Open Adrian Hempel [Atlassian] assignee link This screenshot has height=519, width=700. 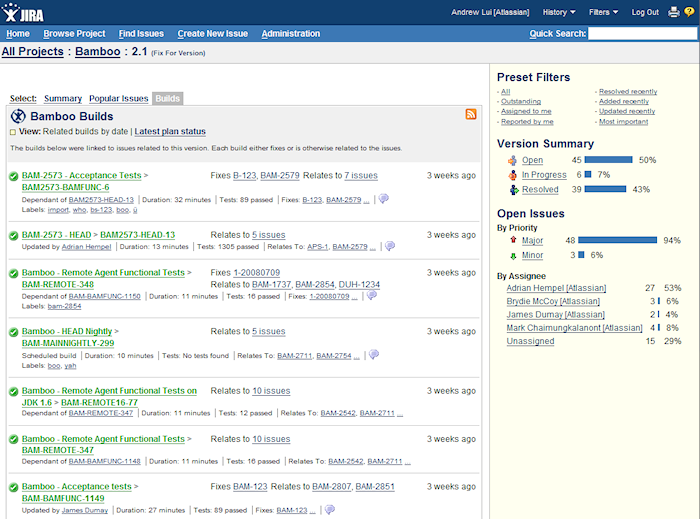click(x=556, y=288)
